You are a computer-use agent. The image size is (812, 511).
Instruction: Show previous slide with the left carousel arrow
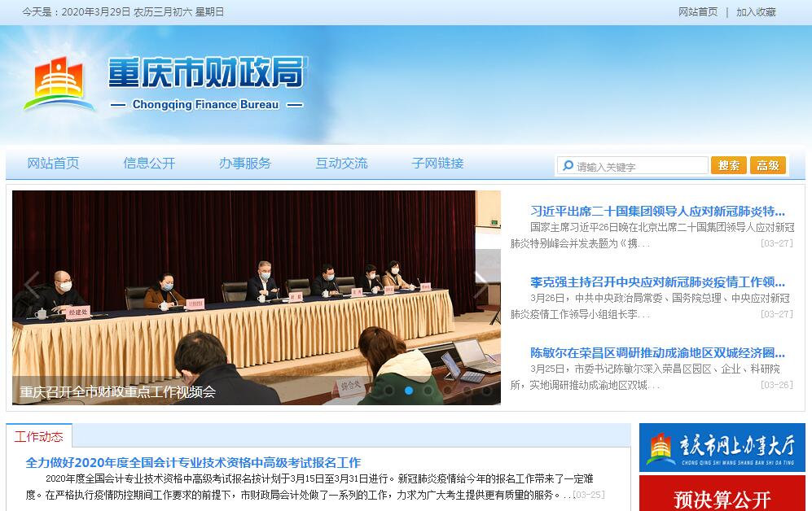tap(32, 285)
